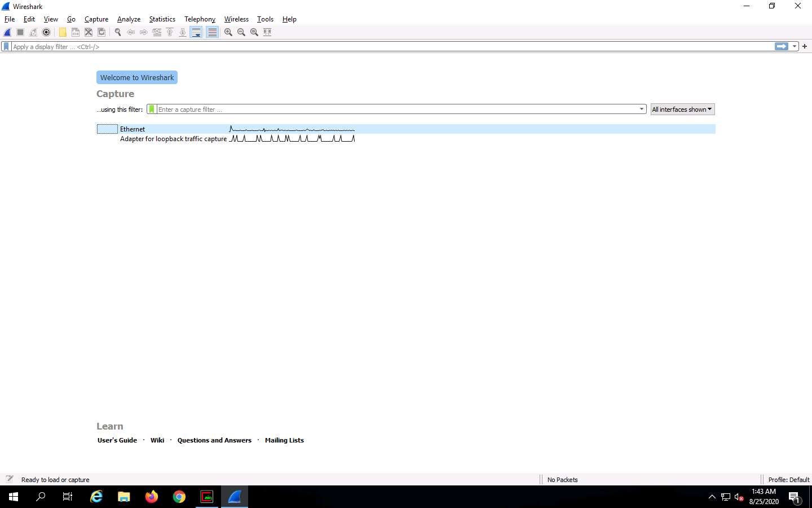
Task: Open All interfaces shown dropdown
Action: (682, 110)
